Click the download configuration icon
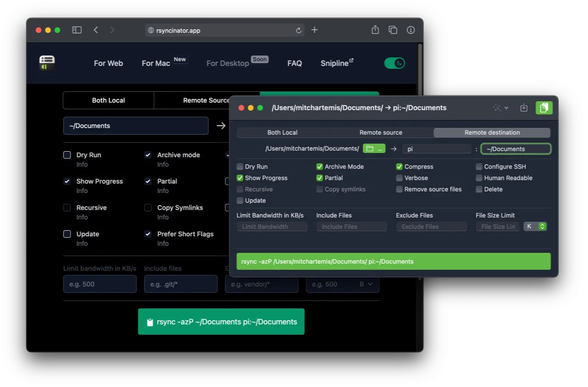Image resolution: width=588 pixels, height=387 pixels. (x=524, y=107)
